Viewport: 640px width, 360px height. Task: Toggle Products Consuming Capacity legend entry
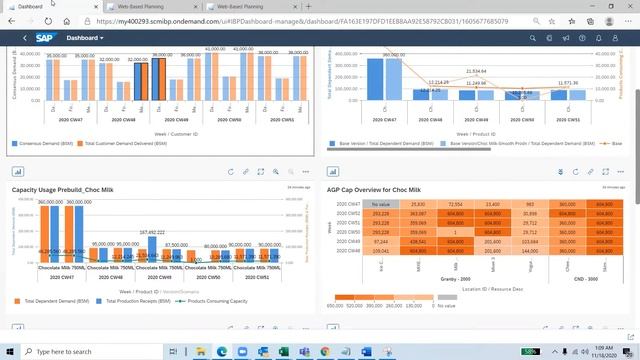pyautogui.click(x=211, y=301)
